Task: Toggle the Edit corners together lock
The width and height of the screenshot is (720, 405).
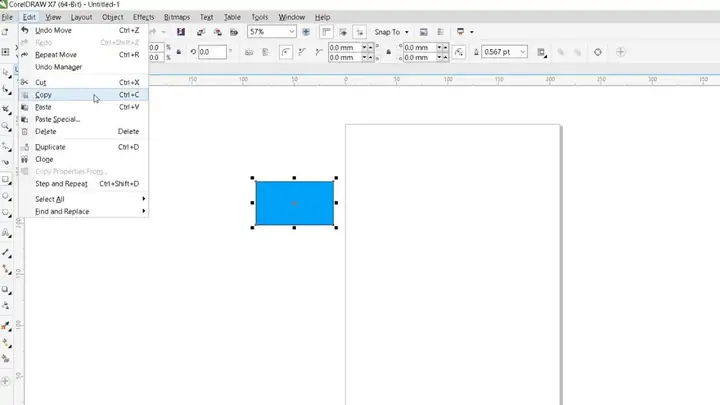Action: (388, 52)
